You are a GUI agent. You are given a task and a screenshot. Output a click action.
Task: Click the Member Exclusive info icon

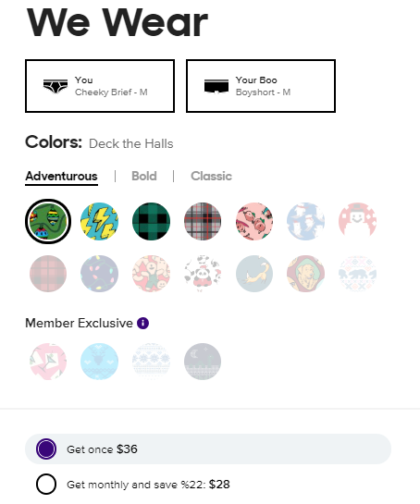(x=142, y=323)
